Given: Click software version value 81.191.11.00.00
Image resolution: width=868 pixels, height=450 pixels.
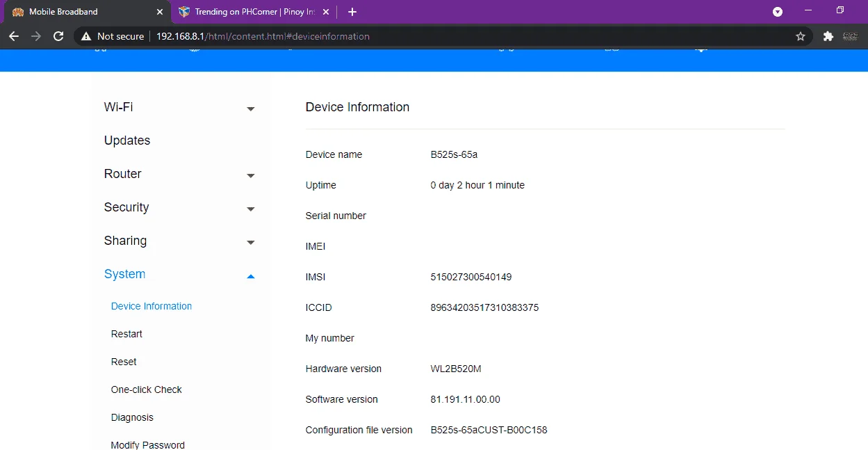Looking at the screenshot, I should (x=465, y=399).
